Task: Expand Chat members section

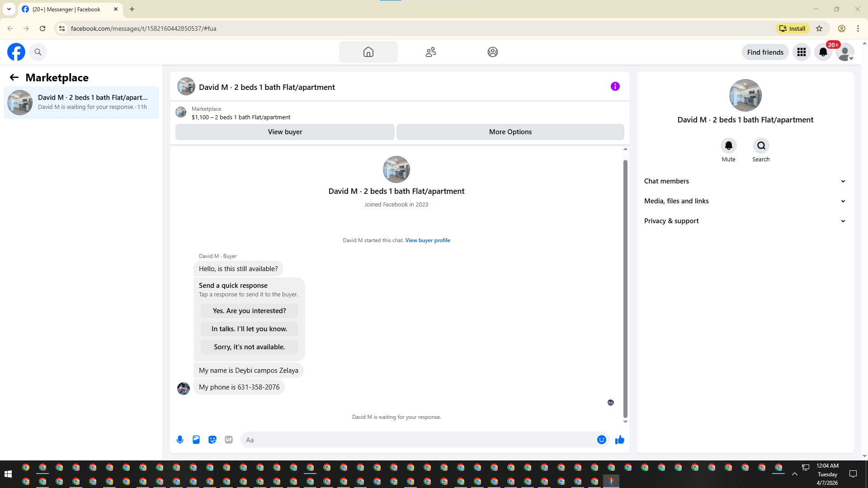Action: [745, 181]
